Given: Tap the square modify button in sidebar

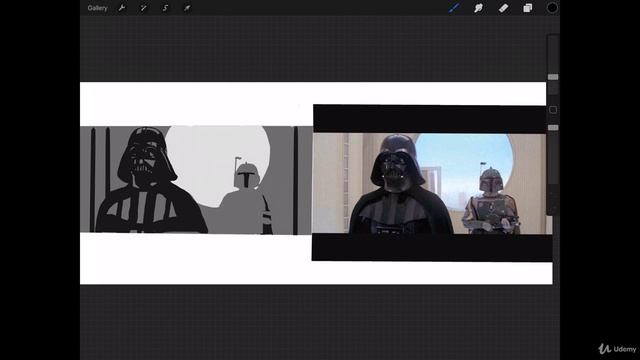Looking at the screenshot, I should pos(553,110).
